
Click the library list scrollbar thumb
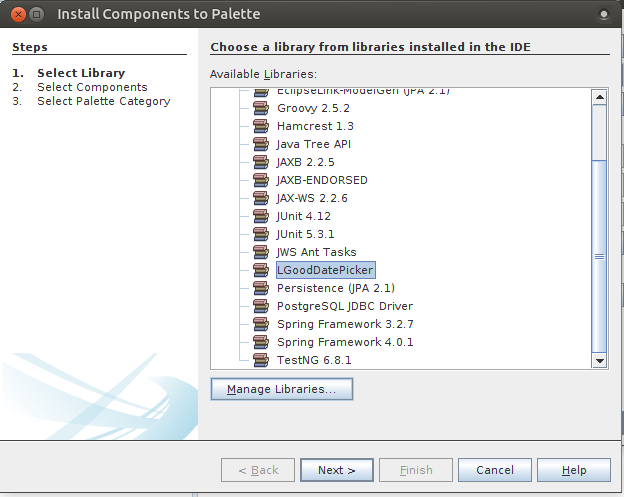pos(599,256)
